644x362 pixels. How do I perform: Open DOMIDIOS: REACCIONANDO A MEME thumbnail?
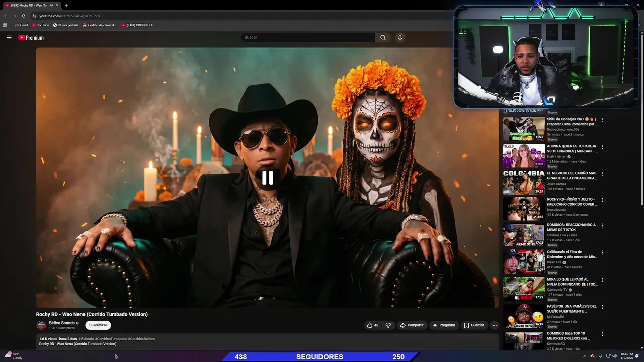click(x=524, y=235)
